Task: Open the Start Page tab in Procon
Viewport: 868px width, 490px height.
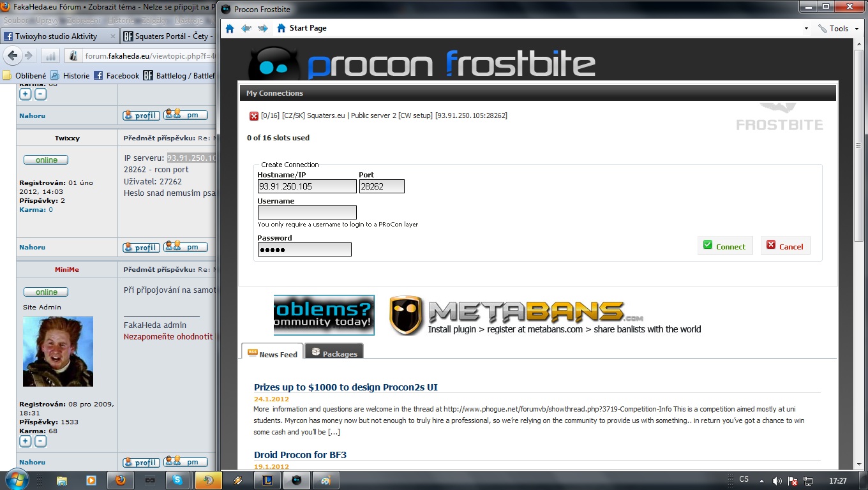Action: click(302, 28)
